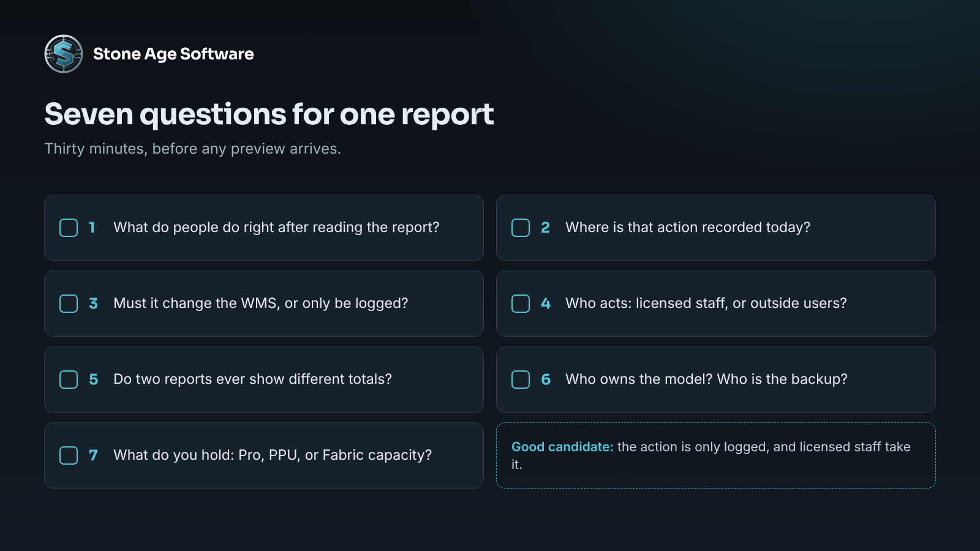The height and width of the screenshot is (551, 980).
Task: Tick the checkbox for question 6
Action: (x=521, y=380)
